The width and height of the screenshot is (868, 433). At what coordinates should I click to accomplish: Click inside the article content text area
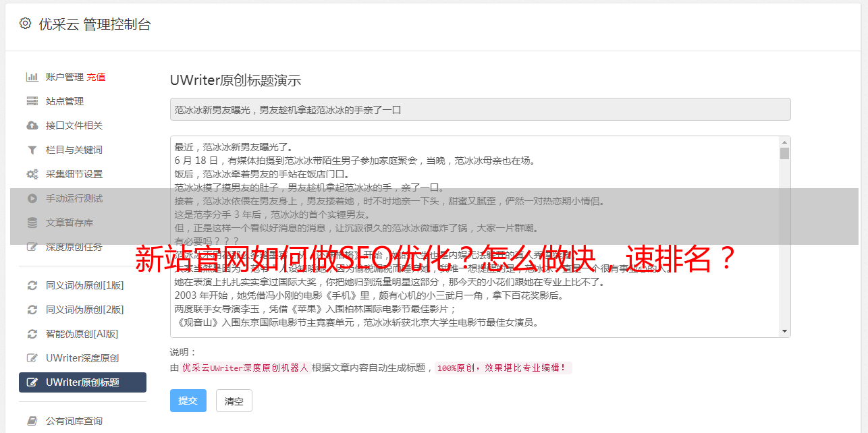(474, 237)
